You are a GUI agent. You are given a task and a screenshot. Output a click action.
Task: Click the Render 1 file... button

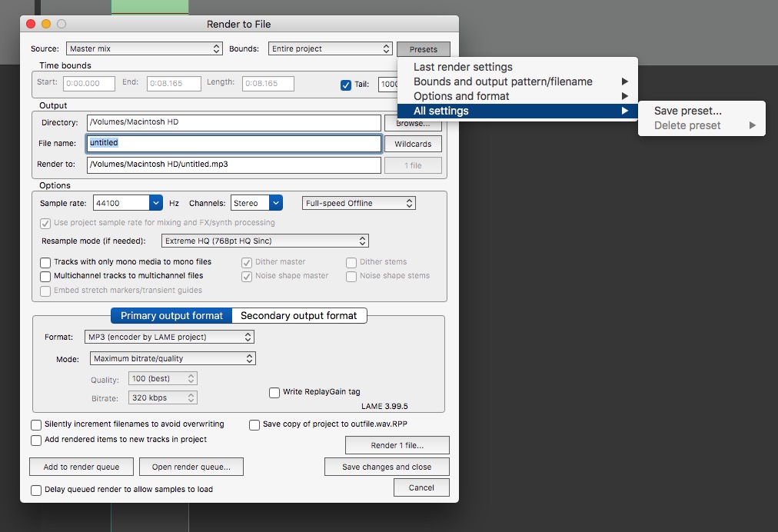pos(397,445)
